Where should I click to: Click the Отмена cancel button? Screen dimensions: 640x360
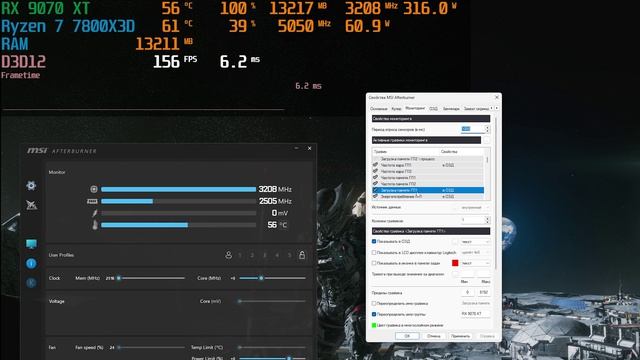(x=433, y=336)
